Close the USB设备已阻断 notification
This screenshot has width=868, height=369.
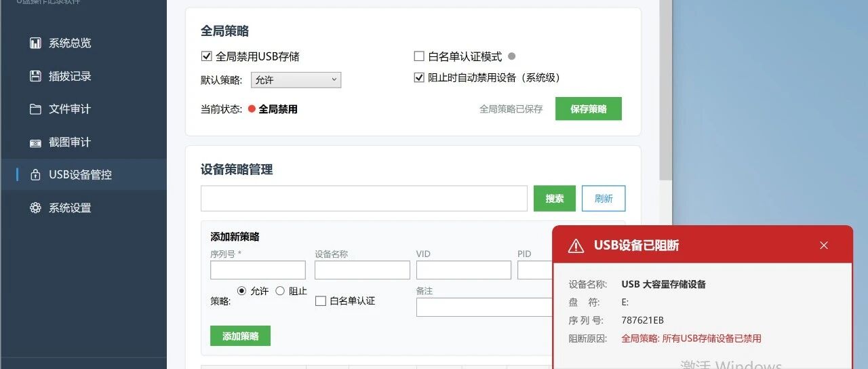(824, 245)
